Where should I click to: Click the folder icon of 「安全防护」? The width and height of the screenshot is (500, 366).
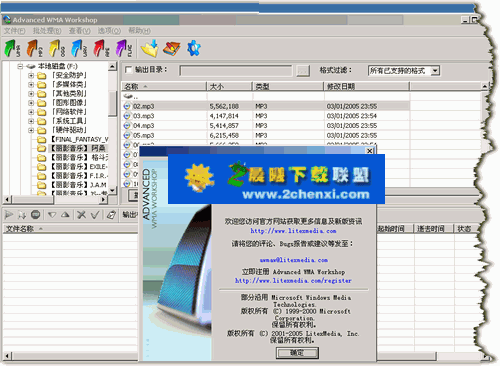tap(42, 76)
